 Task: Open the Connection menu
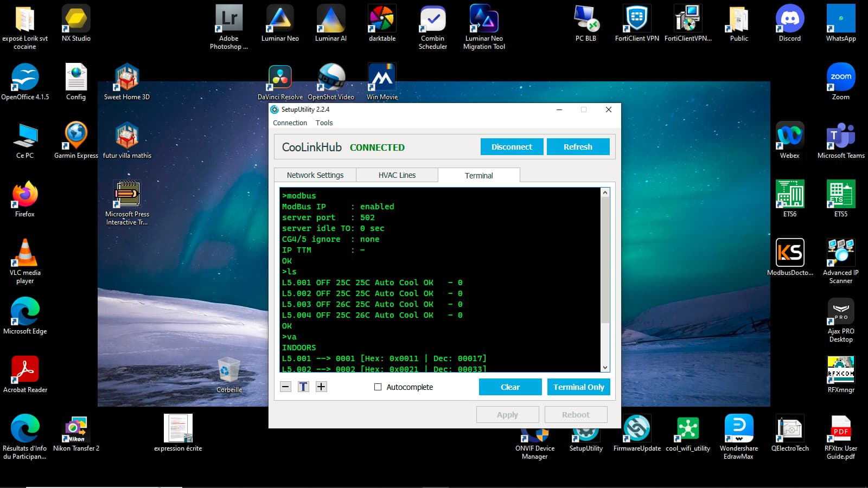(x=290, y=123)
